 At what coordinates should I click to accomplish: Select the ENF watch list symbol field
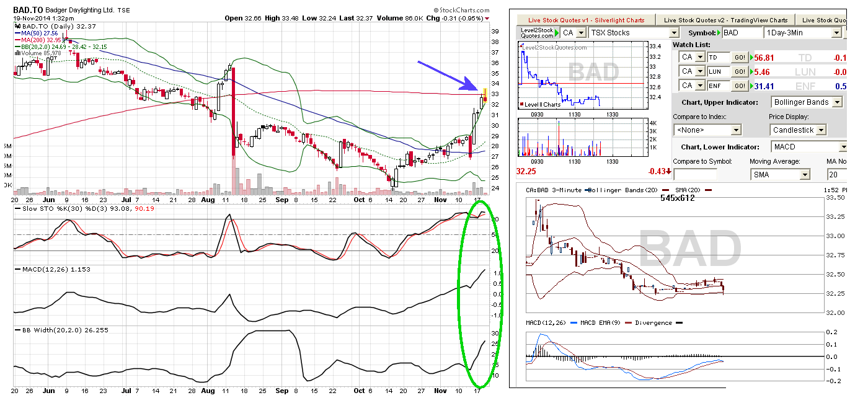pyautogui.click(x=718, y=86)
